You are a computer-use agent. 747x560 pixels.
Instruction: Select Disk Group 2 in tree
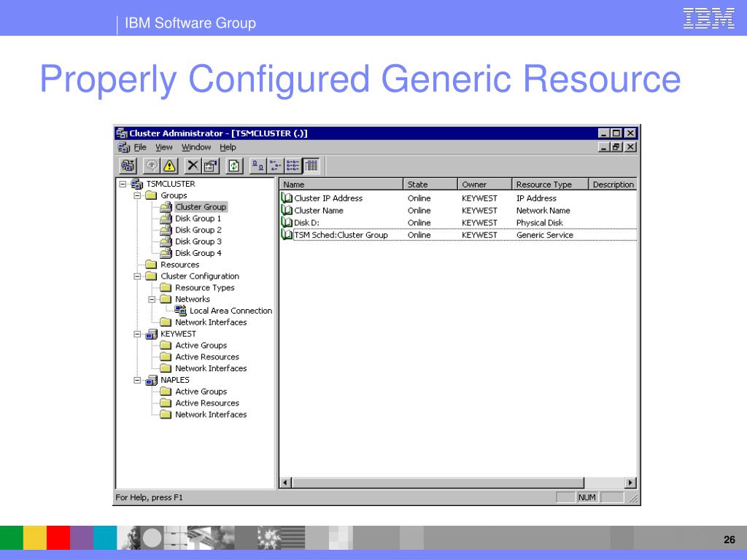click(198, 230)
